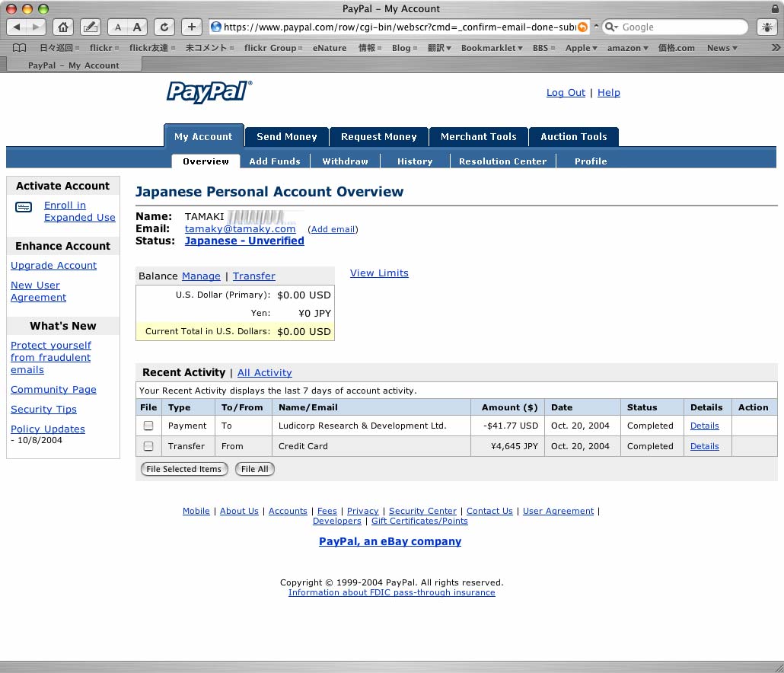Click the bug report icon
Image resolution: width=784 pixels, height=673 pixels.
(x=766, y=27)
